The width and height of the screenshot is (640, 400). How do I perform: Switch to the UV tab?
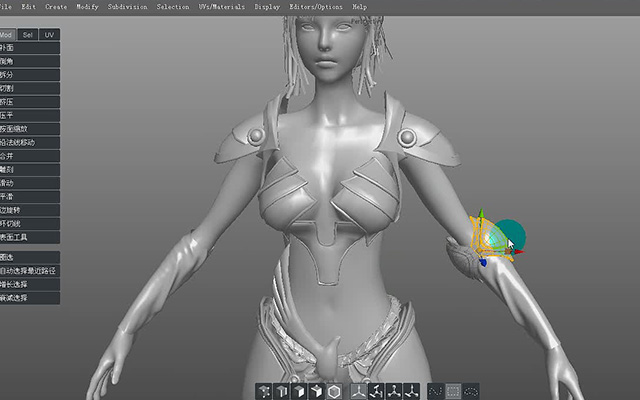coord(49,35)
